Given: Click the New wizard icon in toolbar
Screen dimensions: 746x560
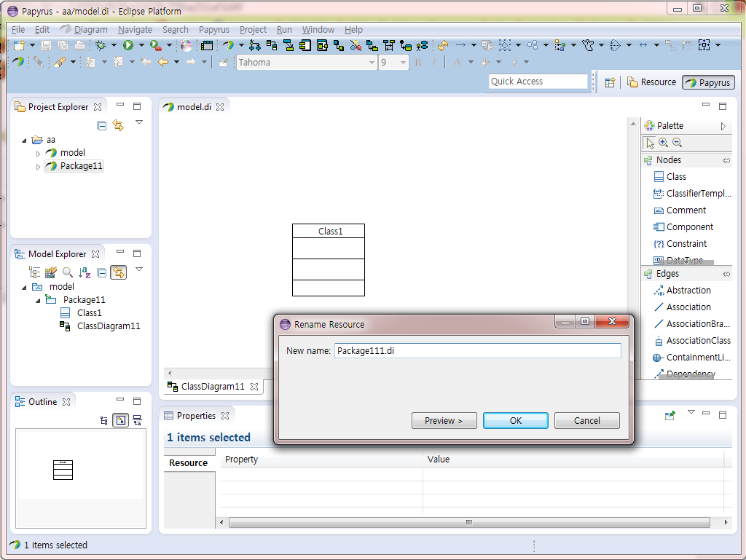Looking at the screenshot, I should tap(19, 45).
